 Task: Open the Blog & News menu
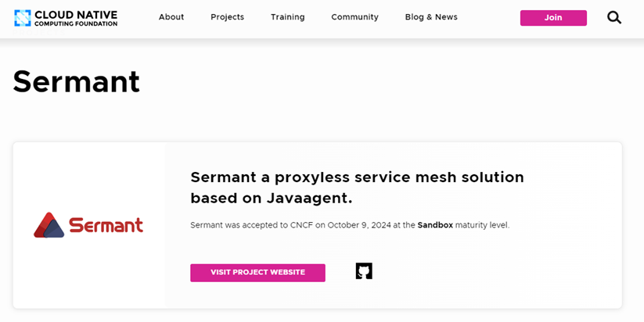[431, 17]
